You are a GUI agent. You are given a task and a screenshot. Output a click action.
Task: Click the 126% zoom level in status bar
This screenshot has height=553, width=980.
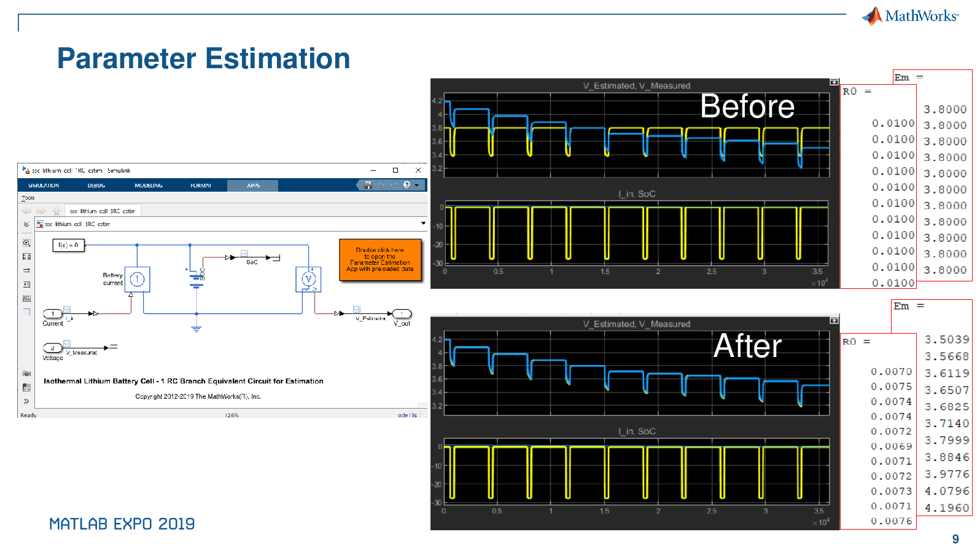click(x=232, y=415)
